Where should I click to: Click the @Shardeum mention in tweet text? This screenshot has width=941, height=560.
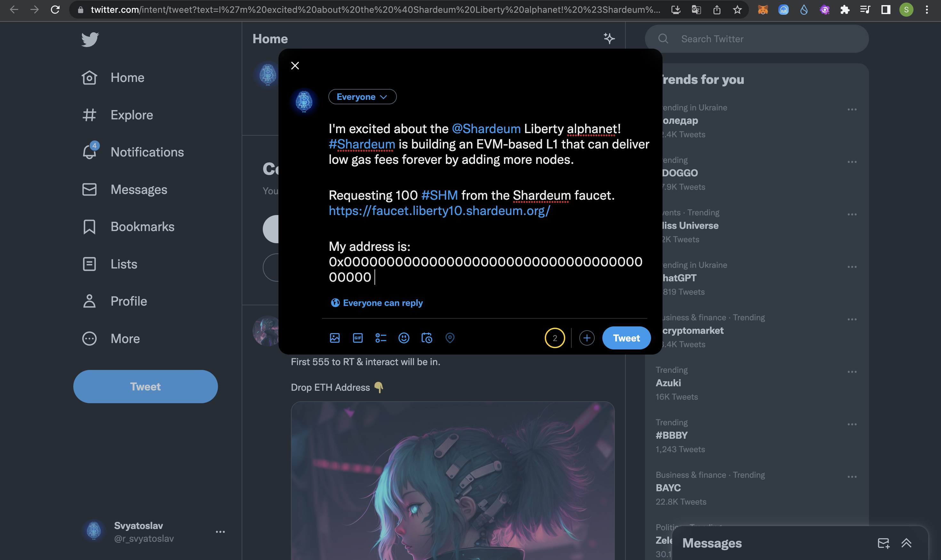pyautogui.click(x=486, y=129)
